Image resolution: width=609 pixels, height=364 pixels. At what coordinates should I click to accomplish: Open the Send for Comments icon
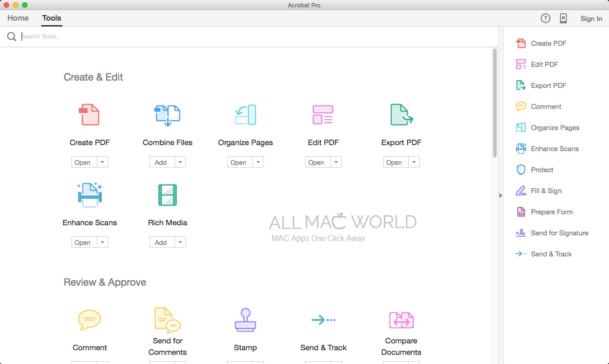point(167,320)
